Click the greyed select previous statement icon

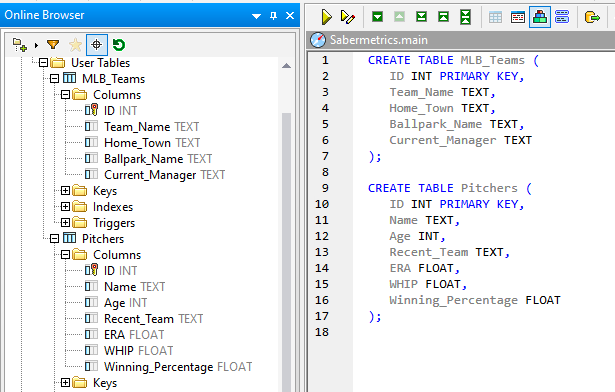coord(399,17)
